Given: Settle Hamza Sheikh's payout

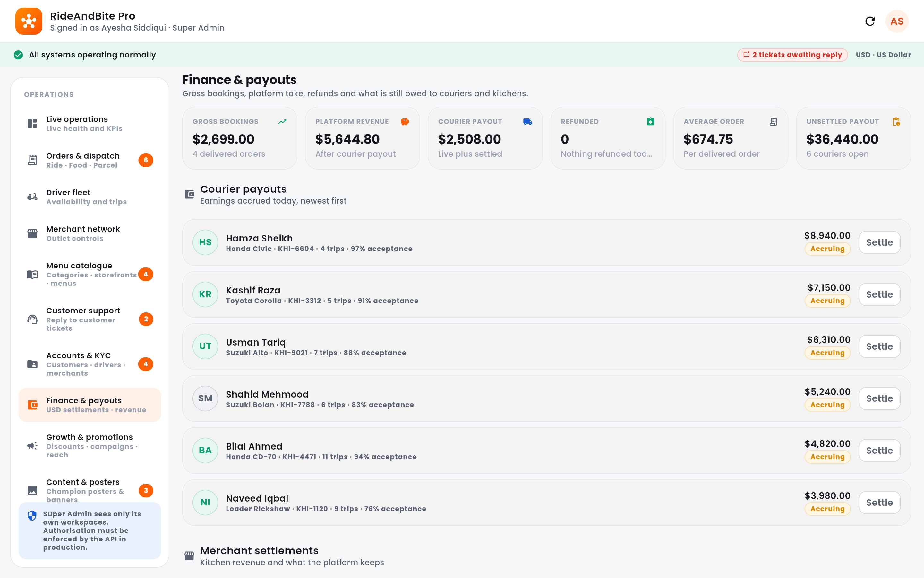Looking at the screenshot, I should (879, 242).
